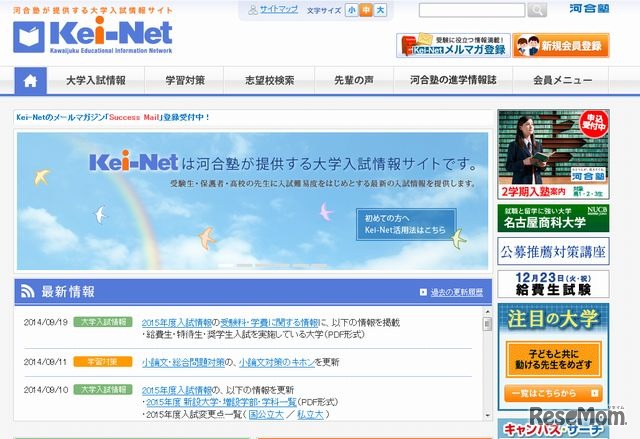The image size is (640, 439).
Task: Click the メルマガ登録 banner button
Action: click(453, 45)
